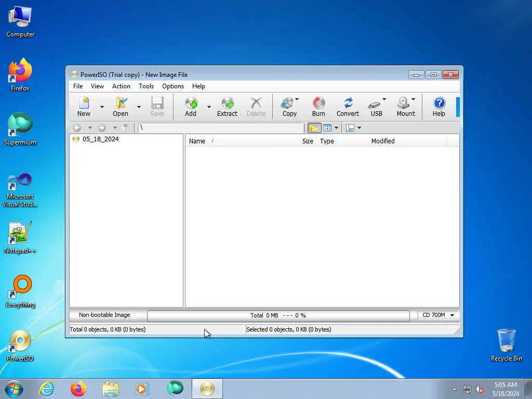This screenshot has width=532, height=399.
Task: Click the Burn toolbar icon
Action: point(318,107)
